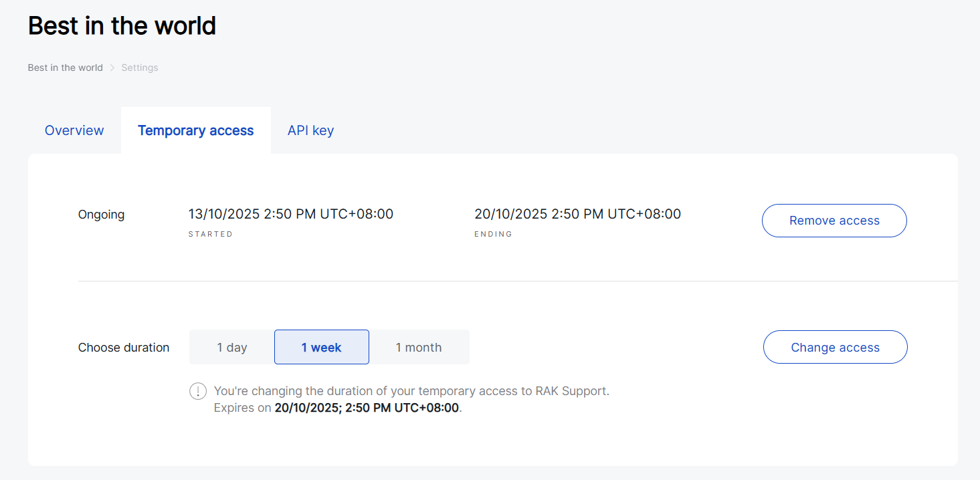Go to Best in the world breadcrumb
The height and width of the screenshot is (480, 980).
pyautogui.click(x=66, y=68)
